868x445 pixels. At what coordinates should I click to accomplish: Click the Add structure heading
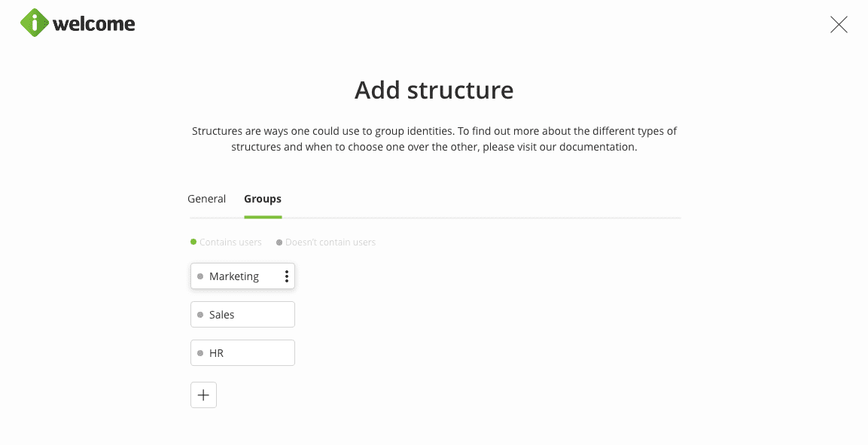click(x=434, y=90)
